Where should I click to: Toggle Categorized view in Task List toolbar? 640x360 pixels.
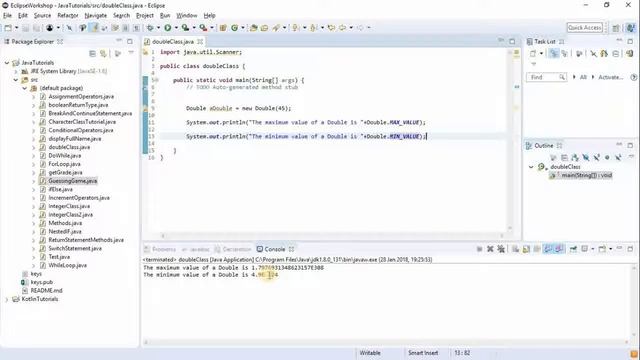coord(554,53)
